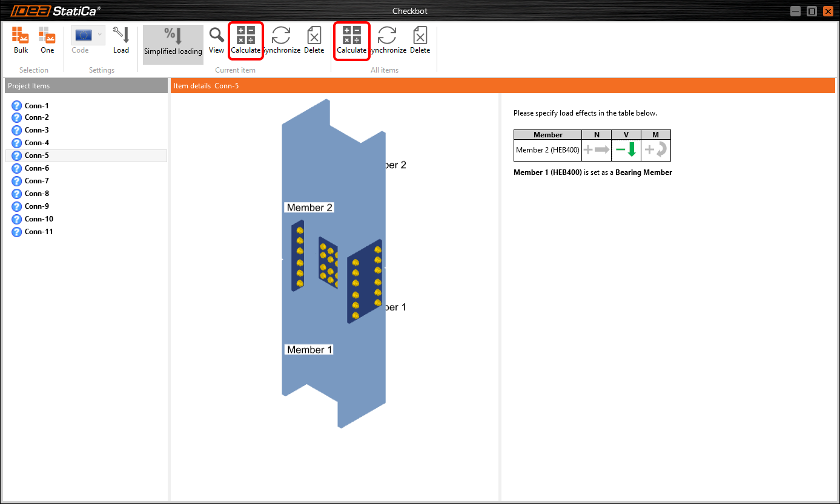This screenshot has height=504, width=840.
Task: Click the Member 1 label in 3D view
Action: (309, 350)
